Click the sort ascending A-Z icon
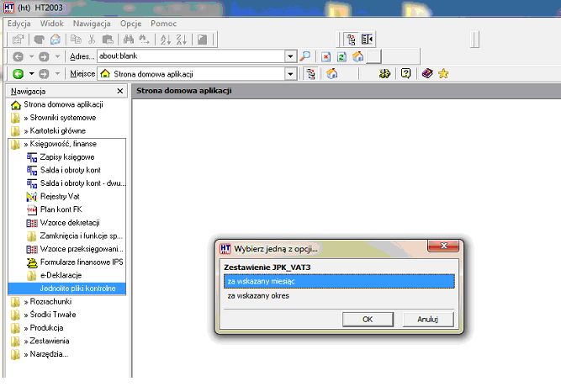Viewport: 561px width, 392px height. (x=166, y=40)
